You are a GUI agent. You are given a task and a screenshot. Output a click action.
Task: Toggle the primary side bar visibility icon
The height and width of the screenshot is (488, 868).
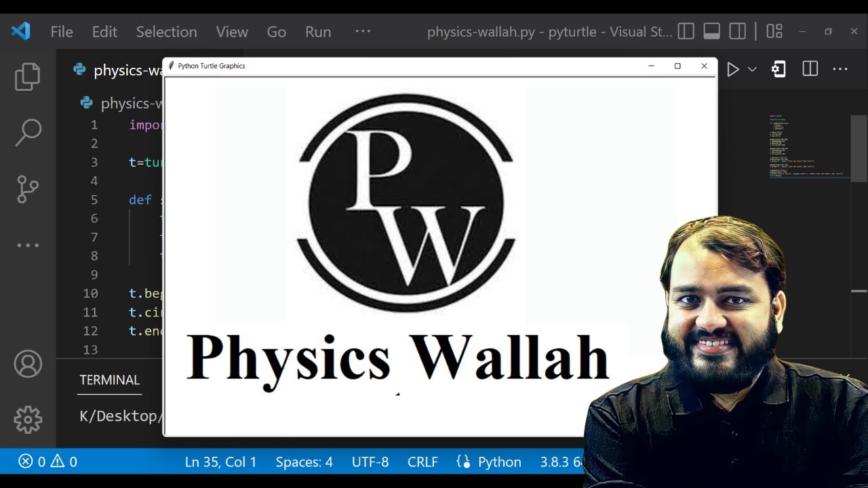pyautogui.click(x=686, y=31)
